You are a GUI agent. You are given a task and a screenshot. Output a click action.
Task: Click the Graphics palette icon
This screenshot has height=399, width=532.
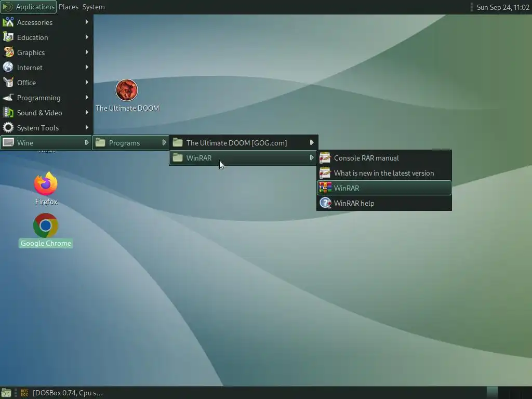[x=8, y=52]
